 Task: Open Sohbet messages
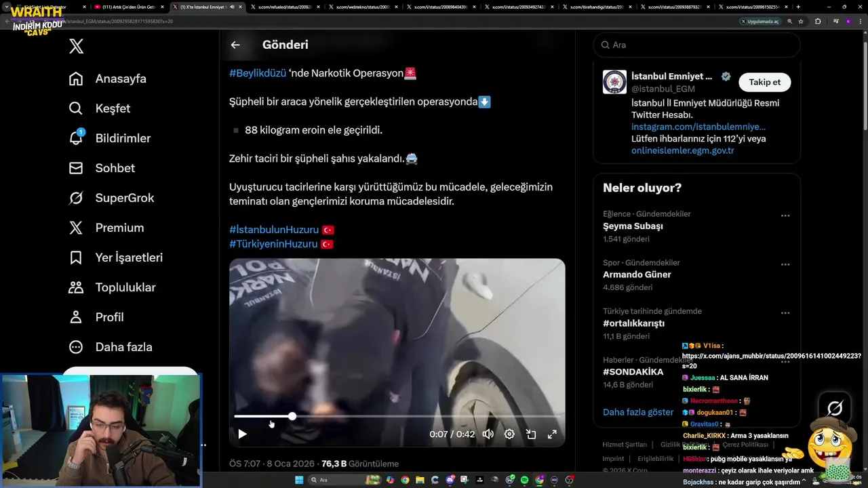102,168
